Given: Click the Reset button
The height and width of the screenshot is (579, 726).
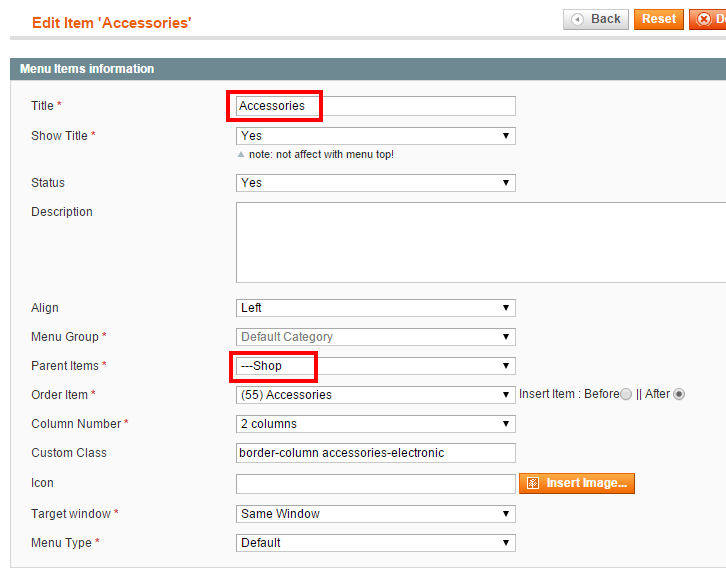Looking at the screenshot, I should [658, 19].
